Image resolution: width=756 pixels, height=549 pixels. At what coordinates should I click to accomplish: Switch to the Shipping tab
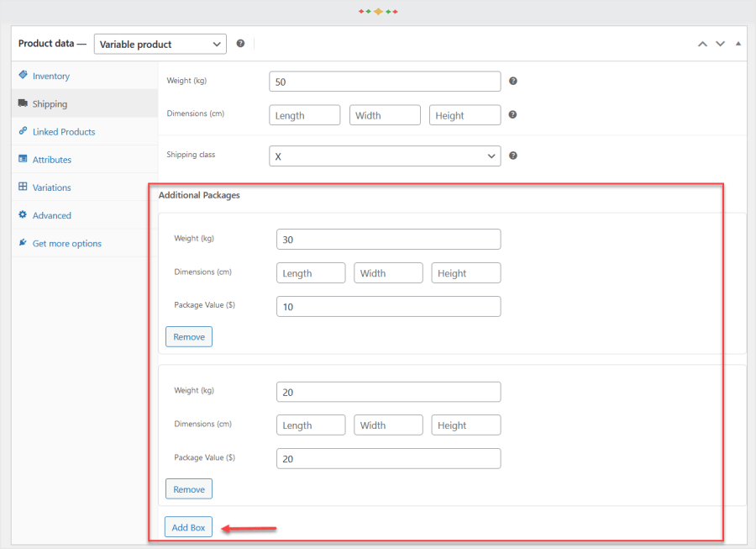tap(50, 104)
